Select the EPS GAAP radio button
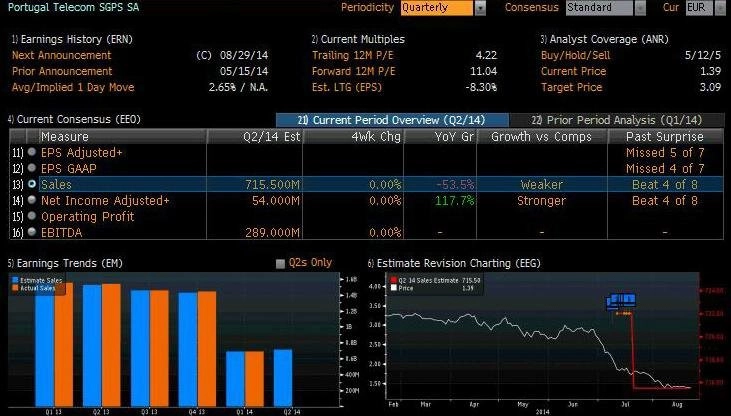Viewport: 731px width, 416px height. [x=32, y=168]
